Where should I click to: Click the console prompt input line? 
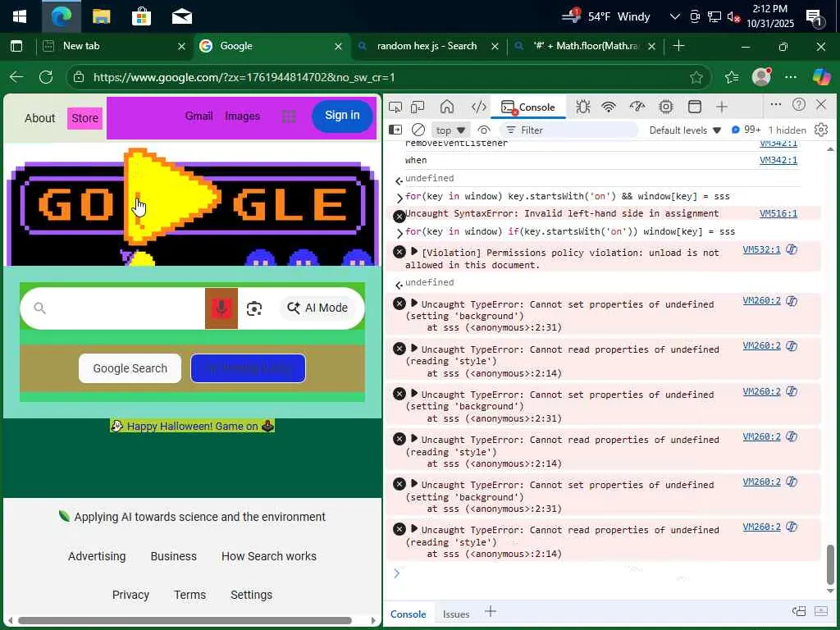605,573
